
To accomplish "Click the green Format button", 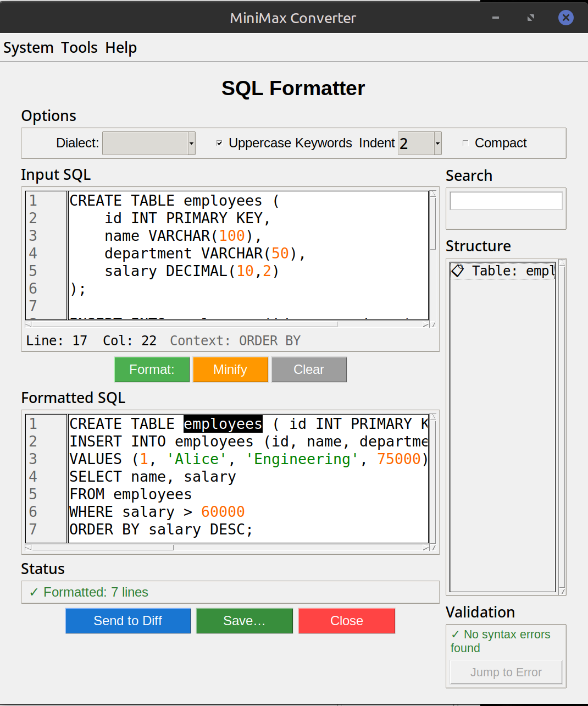I will pyautogui.click(x=152, y=369).
